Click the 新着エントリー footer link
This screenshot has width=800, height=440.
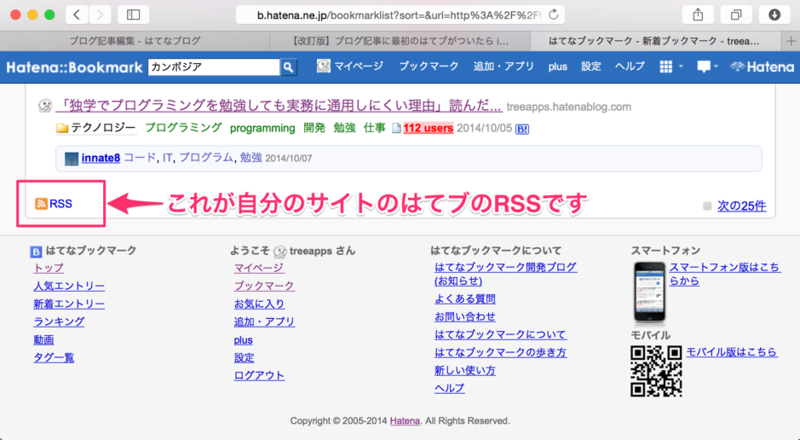[x=69, y=304]
